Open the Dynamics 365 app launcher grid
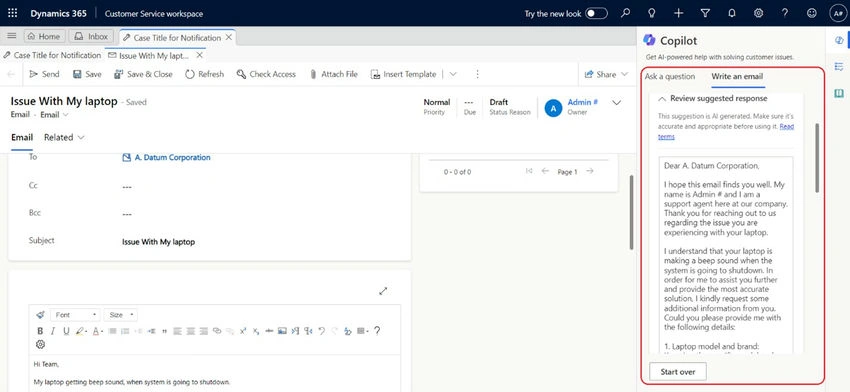This screenshot has height=392, width=850. tap(12, 13)
